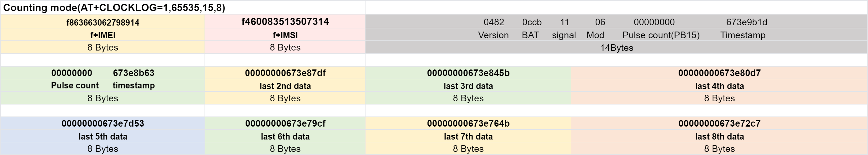Click the last 4th data cell
Viewport: 868px width, 155px height.
click(719, 86)
